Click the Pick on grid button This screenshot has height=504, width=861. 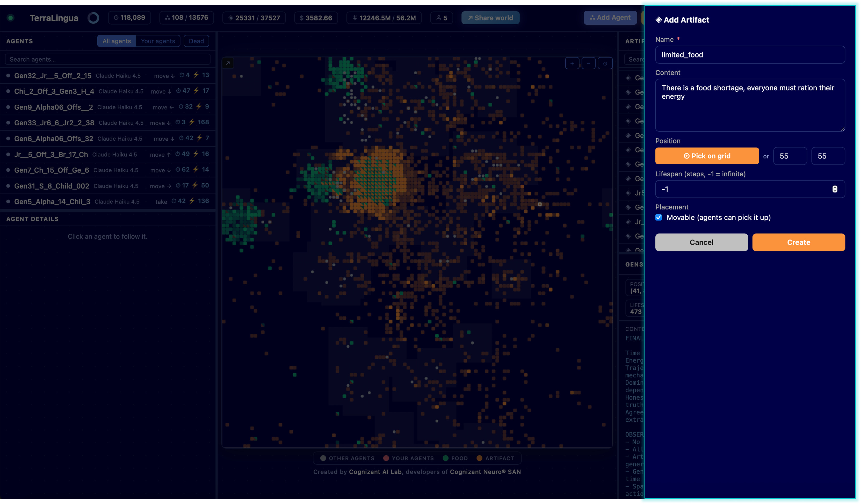[x=707, y=156]
